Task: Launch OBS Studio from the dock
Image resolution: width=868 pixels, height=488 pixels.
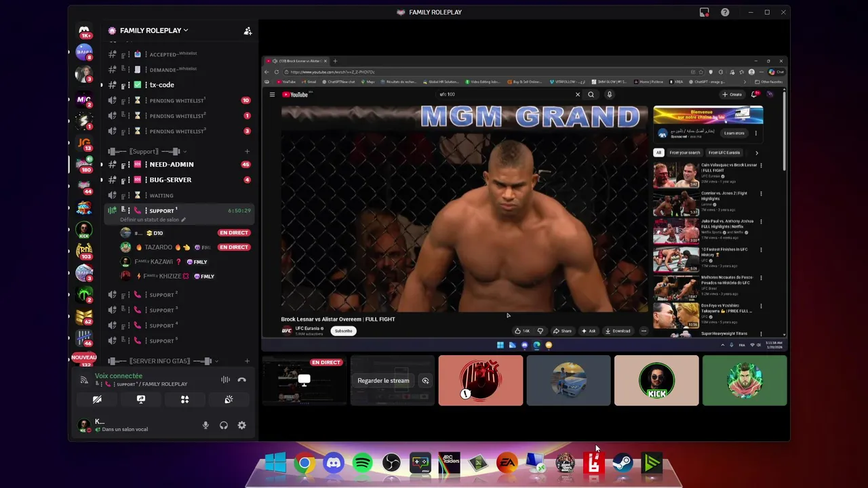Action: click(x=391, y=464)
